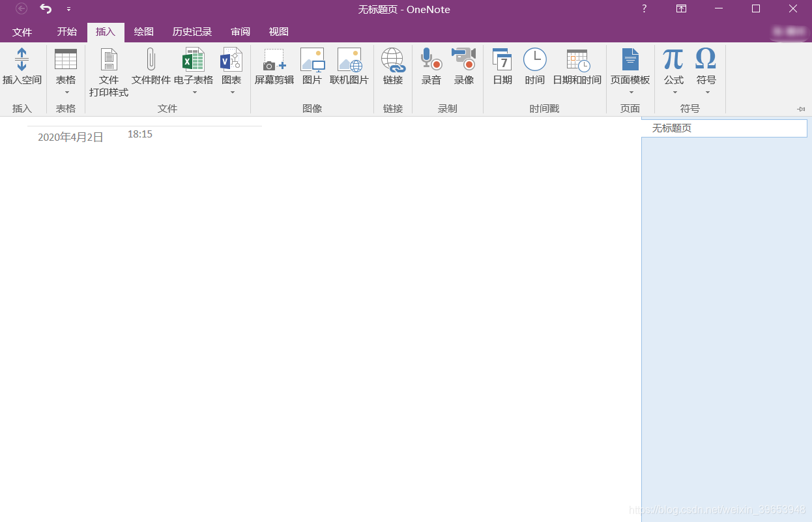The image size is (812, 522).
Task: Start Record Video (录像) camera
Action: click(464, 59)
